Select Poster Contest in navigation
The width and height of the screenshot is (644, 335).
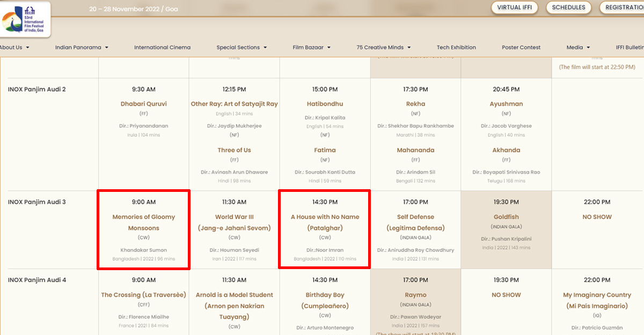tap(521, 47)
